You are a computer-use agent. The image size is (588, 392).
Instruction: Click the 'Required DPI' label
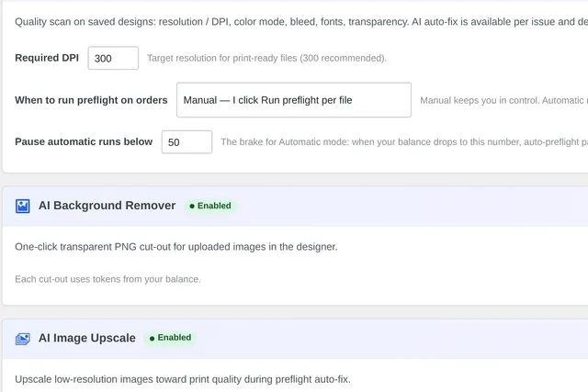tap(47, 58)
